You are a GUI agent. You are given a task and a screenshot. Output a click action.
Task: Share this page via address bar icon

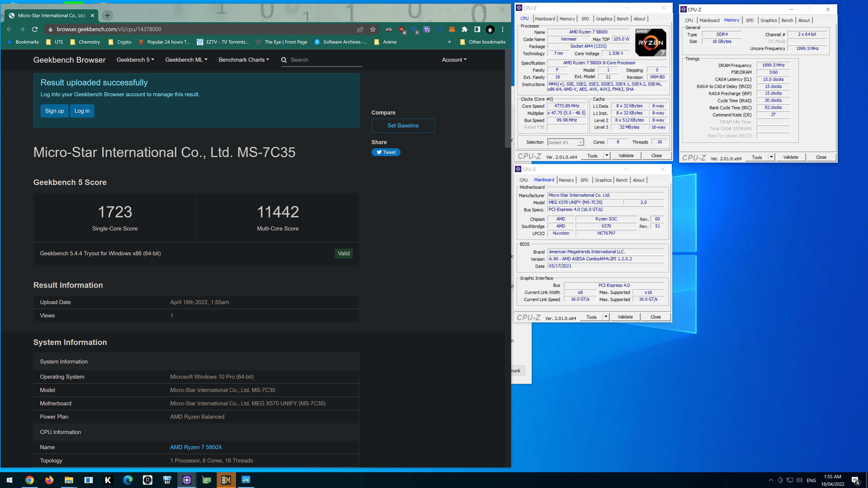(360, 29)
